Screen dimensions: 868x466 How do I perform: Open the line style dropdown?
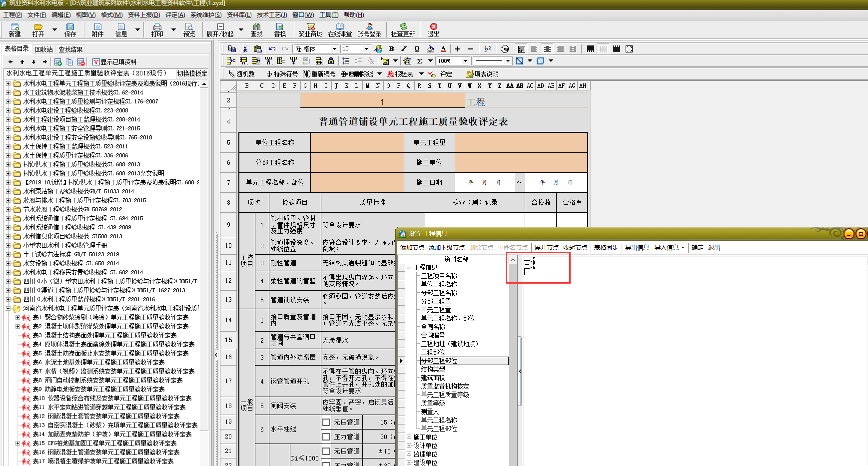[508, 61]
